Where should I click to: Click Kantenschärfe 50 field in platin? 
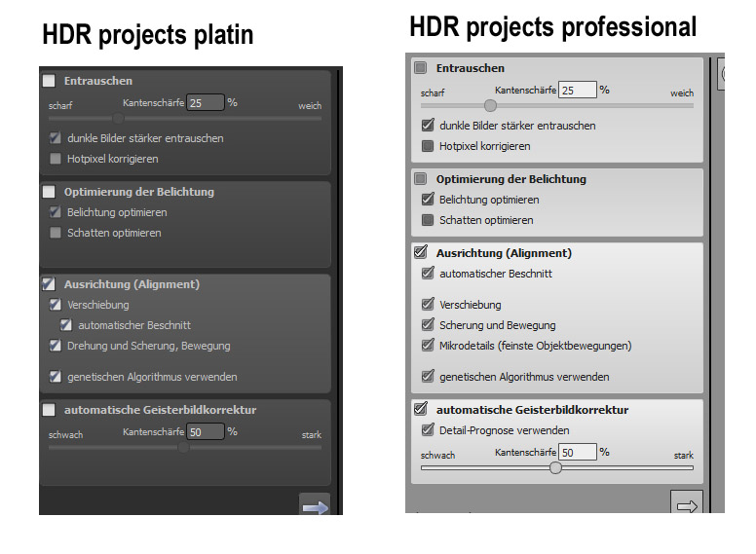206,431
